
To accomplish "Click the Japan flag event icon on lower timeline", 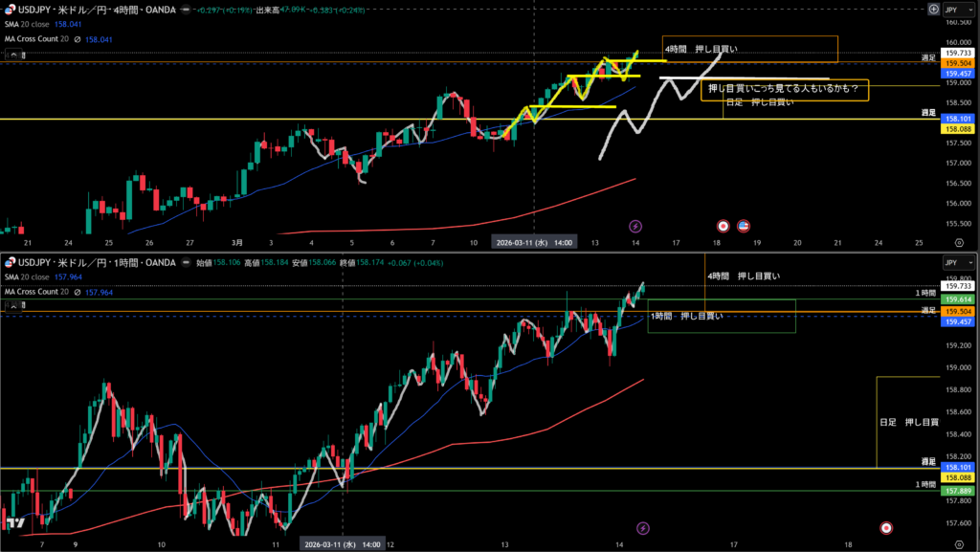I will (886, 527).
